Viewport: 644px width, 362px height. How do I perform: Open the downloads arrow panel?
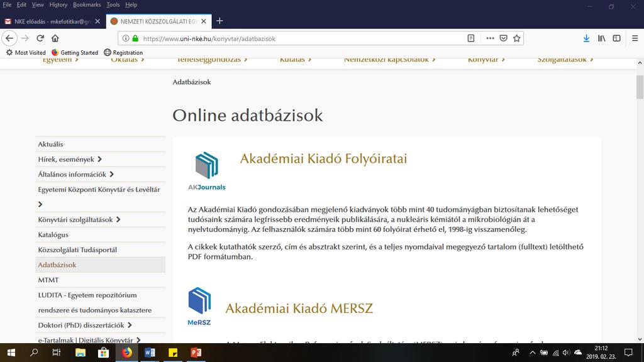click(586, 38)
